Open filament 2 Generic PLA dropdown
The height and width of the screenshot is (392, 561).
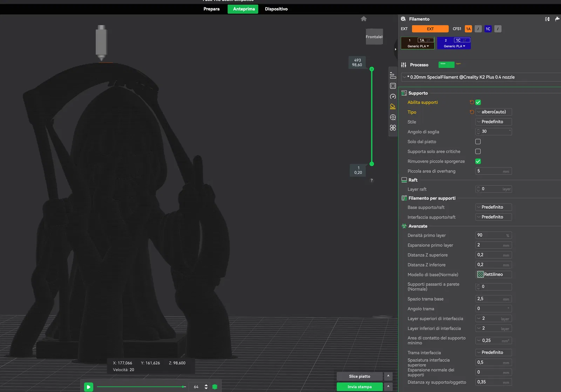click(454, 46)
